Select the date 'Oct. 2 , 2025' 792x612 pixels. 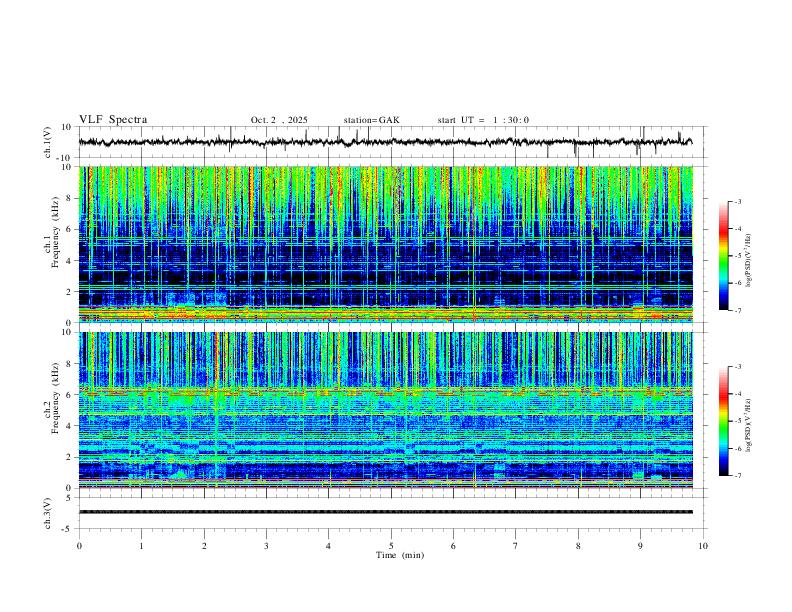tap(279, 120)
